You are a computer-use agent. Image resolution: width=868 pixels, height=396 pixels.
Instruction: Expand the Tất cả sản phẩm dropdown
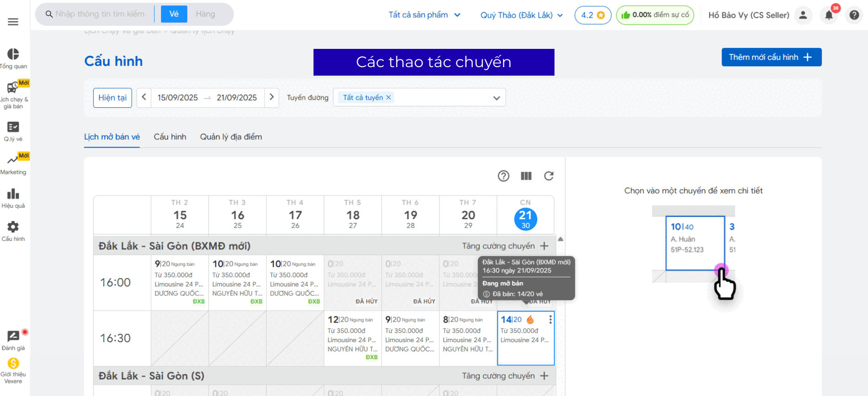click(424, 15)
